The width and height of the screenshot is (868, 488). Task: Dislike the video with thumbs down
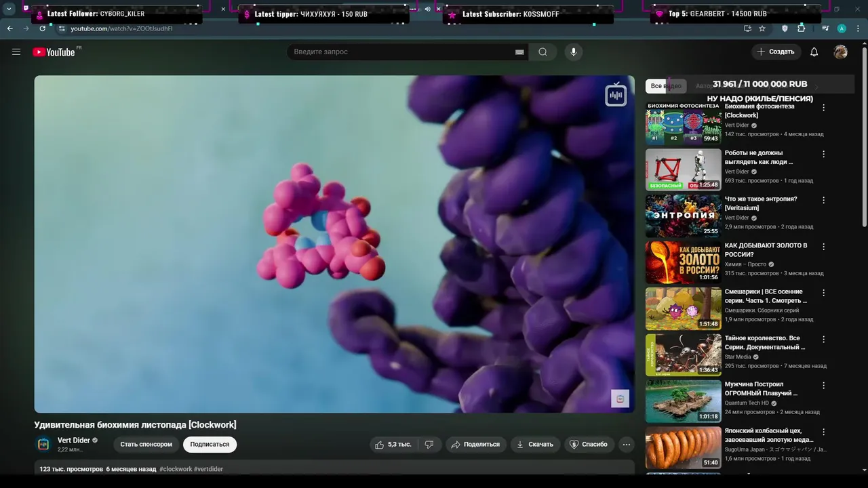click(429, 445)
